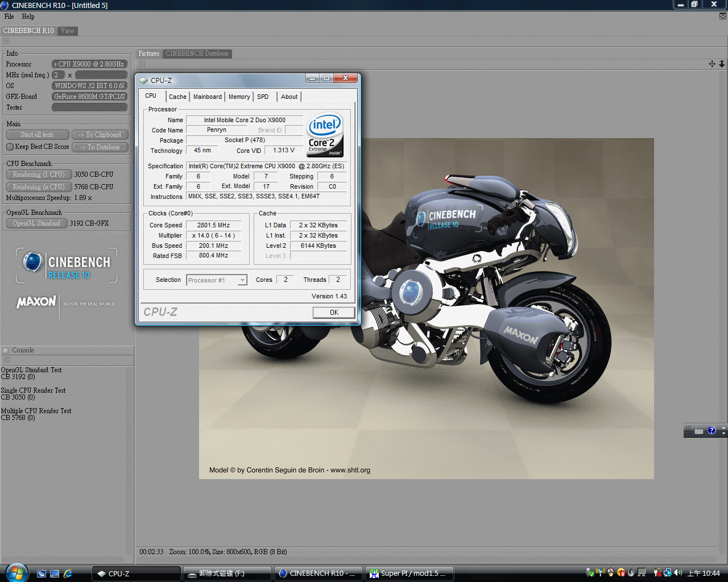Toggle the Console checkbox

[6, 350]
